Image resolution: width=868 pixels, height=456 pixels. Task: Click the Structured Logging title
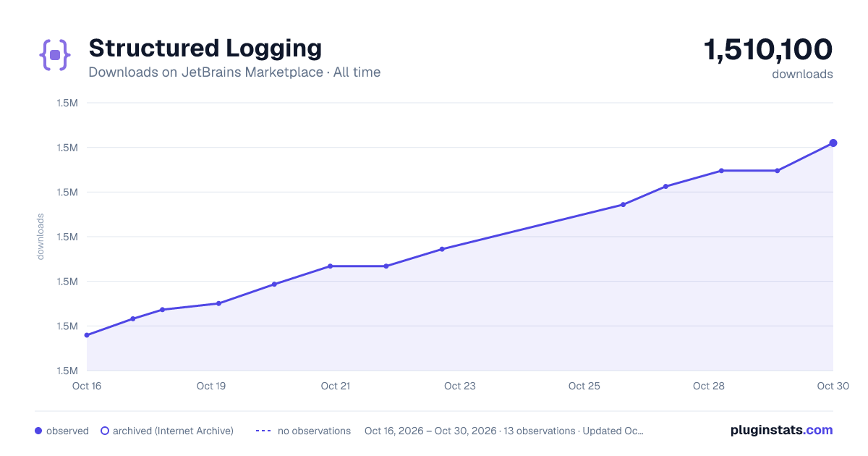point(205,48)
